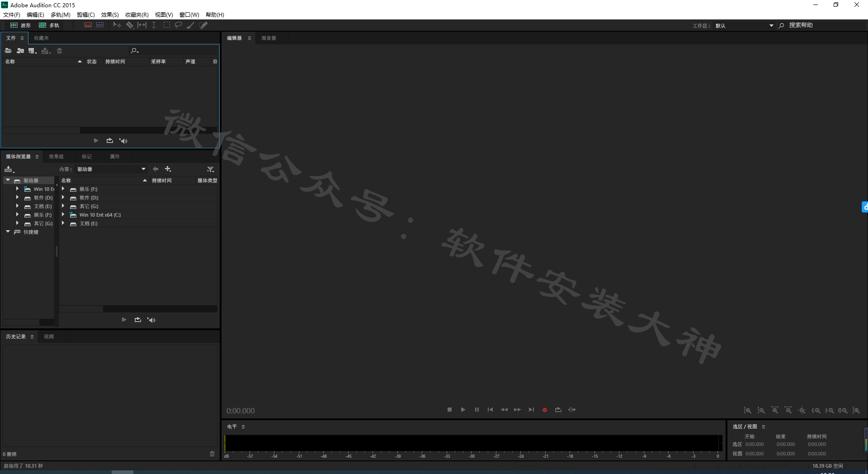
Task: Click trash icon in Files panel toolbar
Action: (59, 51)
